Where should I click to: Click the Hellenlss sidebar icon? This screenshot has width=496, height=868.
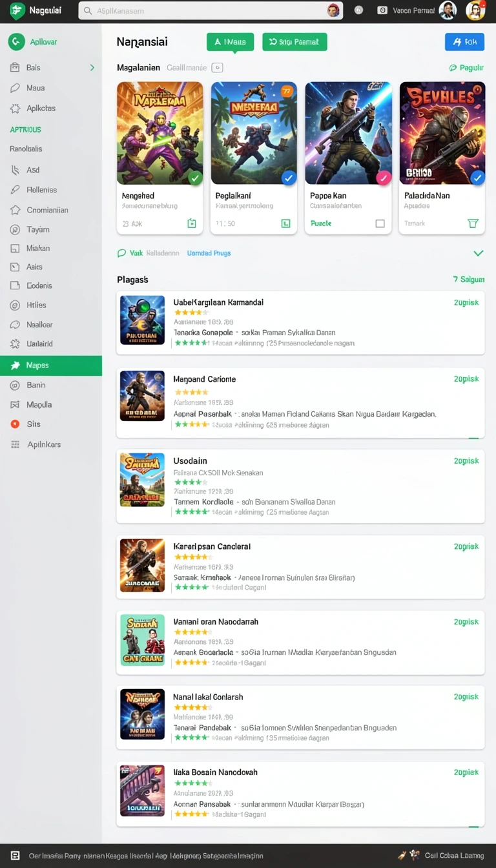15,190
